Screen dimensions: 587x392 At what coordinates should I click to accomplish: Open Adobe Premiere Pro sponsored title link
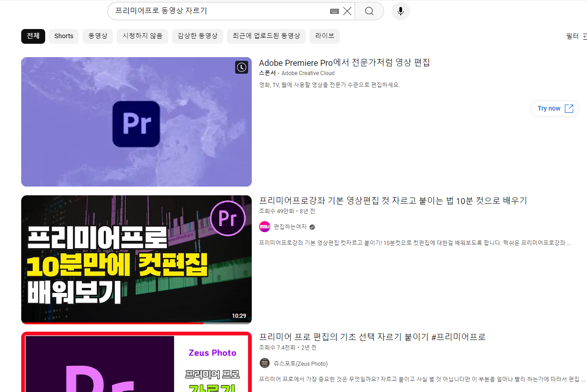point(344,63)
